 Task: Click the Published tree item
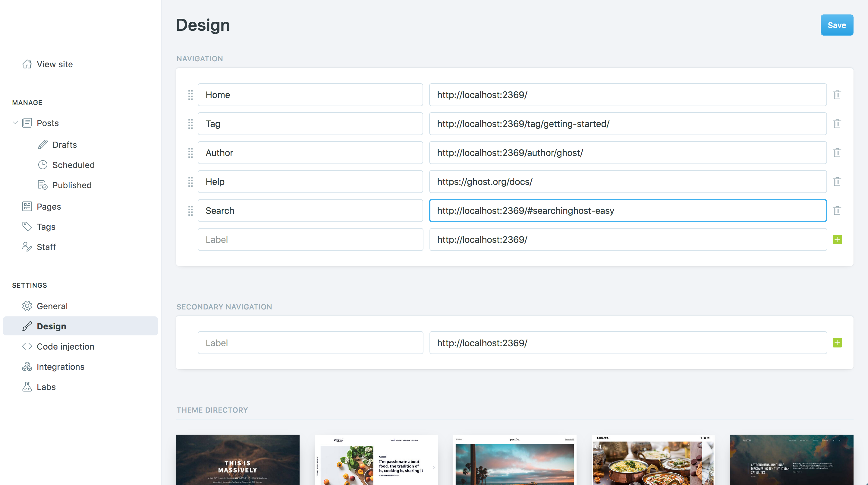pos(72,184)
